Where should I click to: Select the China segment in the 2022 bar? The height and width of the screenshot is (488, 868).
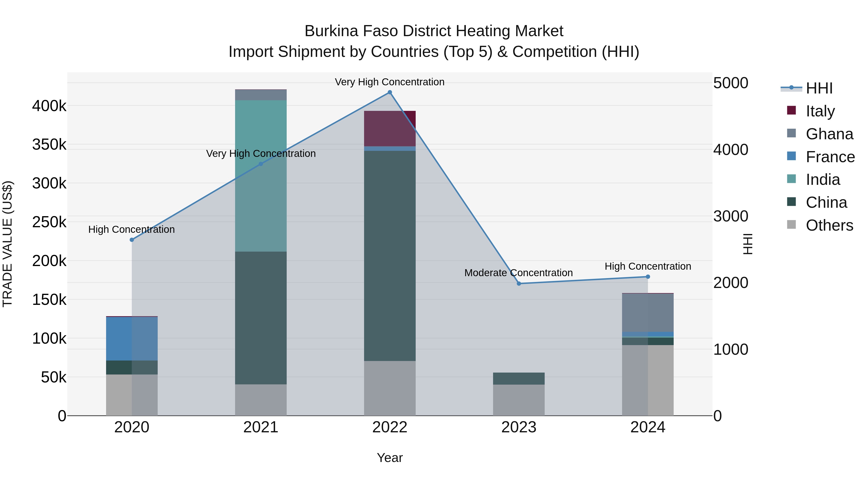click(390, 256)
